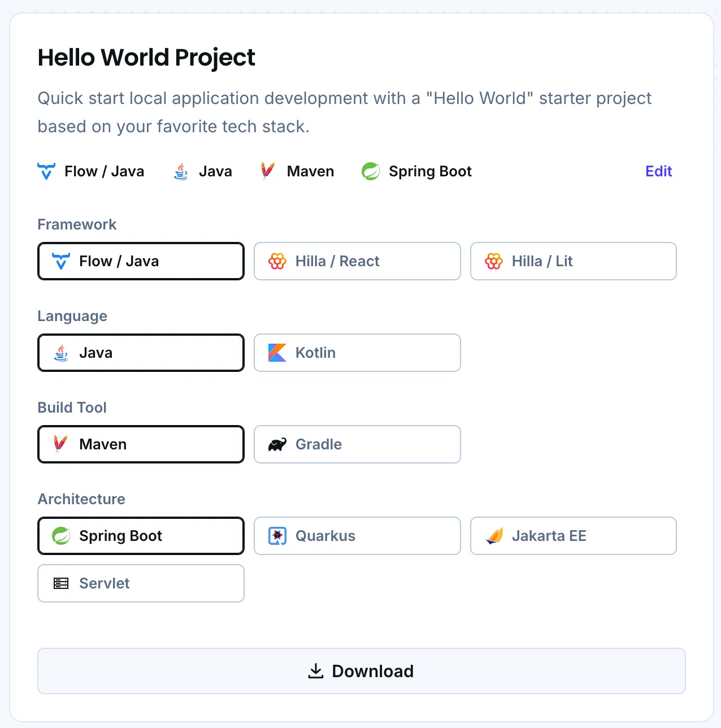
Task: Select the Hilla / Lit framework
Action: (573, 261)
